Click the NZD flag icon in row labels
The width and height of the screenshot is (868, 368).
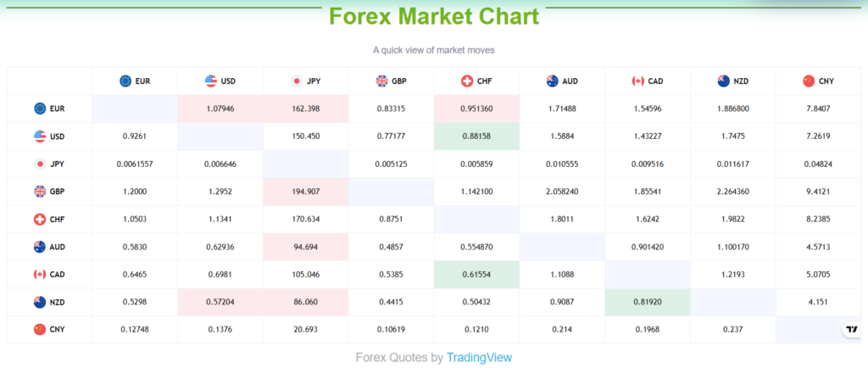point(40,302)
